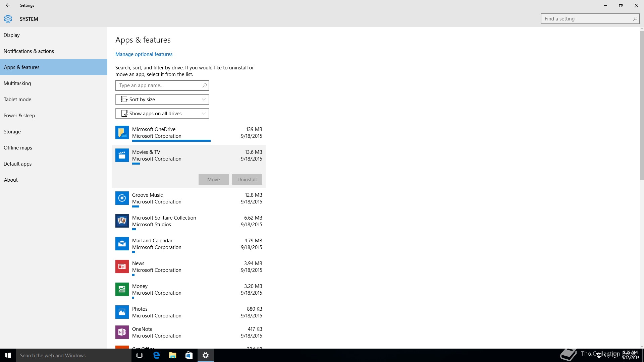Screen dimensions: 644x362
Task: Click Uninstall for Movies & TV
Action: pos(247,179)
